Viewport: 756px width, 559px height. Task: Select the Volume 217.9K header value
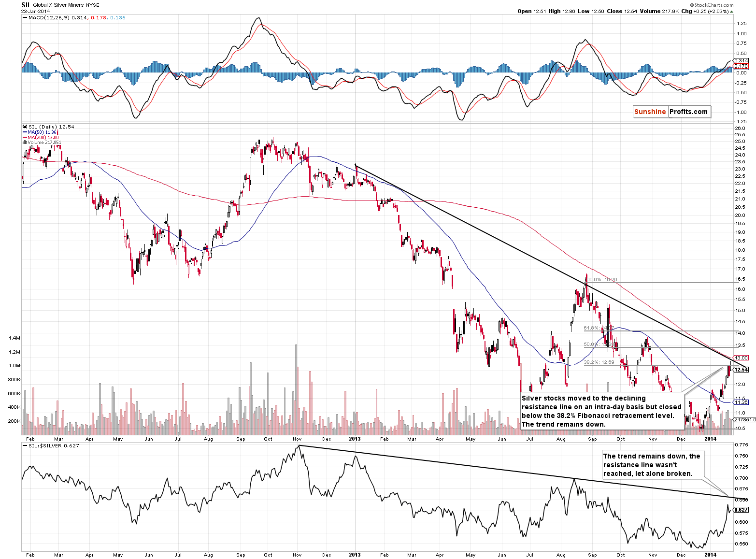(659, 11)
